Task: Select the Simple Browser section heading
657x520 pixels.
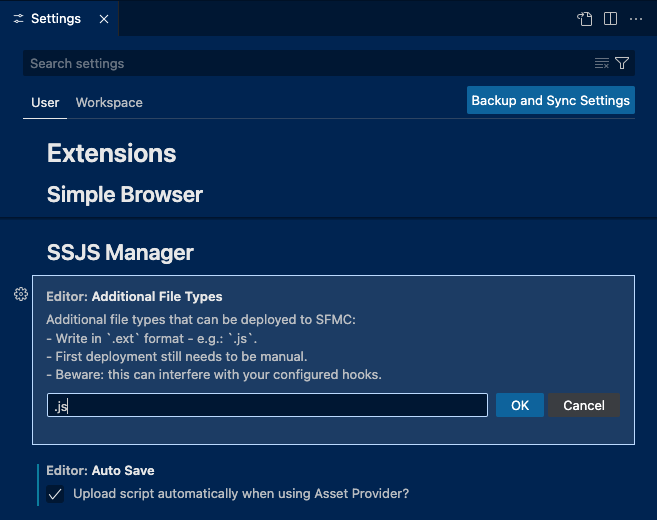Action: [x=125, y=195]
